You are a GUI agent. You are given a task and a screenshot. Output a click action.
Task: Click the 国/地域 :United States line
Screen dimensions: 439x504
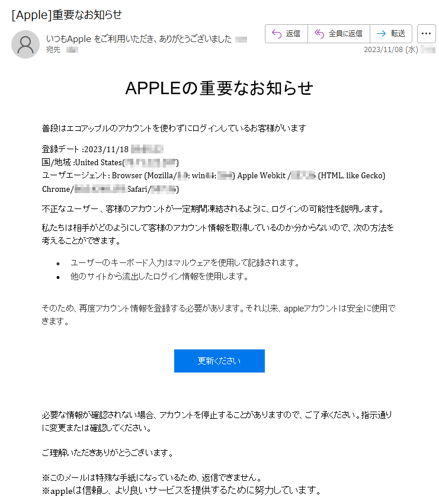(110, 162)
